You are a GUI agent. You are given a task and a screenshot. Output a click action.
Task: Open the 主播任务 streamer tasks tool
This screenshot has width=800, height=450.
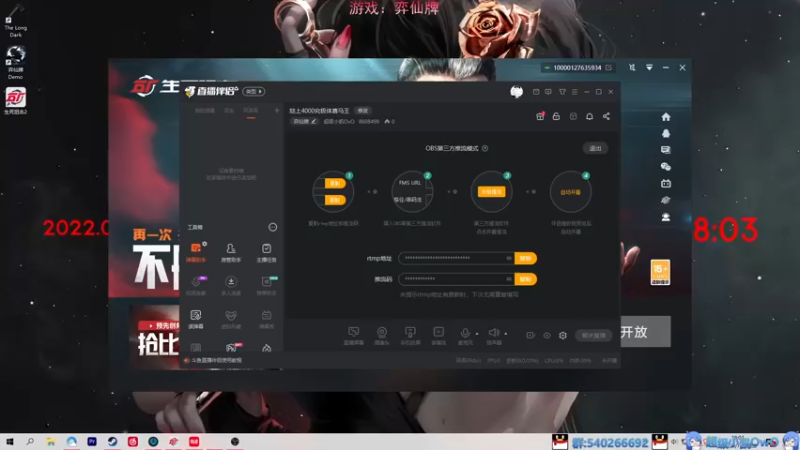pyautogui.click(x=266, y=252)
